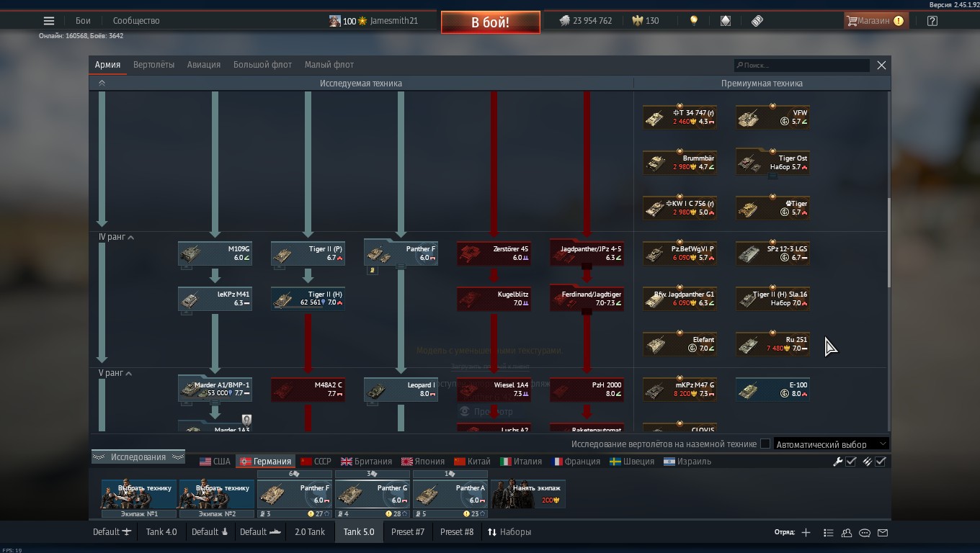Collapse the V ранг section

point(129,373)
